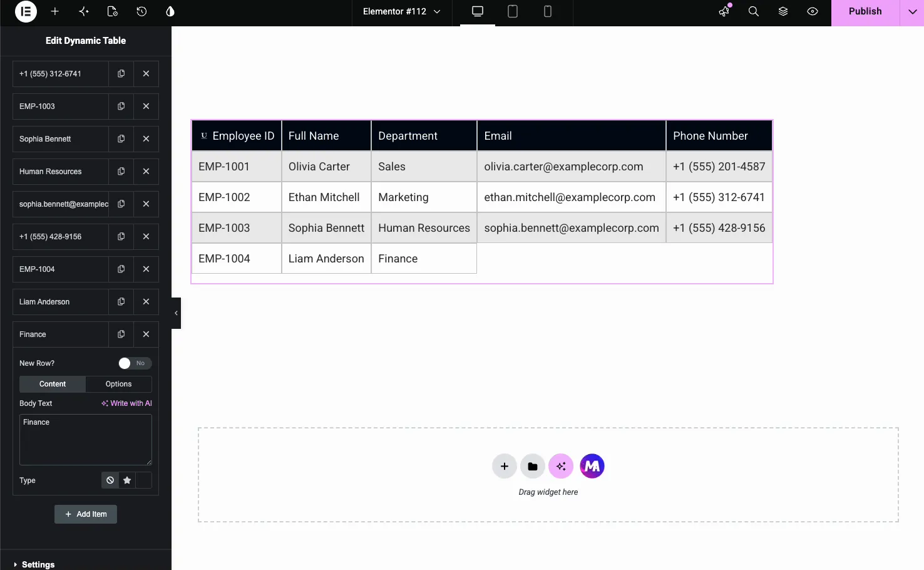Add a new element with plus icon
The height and width of the screenshot is (570, 924).
(55, 11)
